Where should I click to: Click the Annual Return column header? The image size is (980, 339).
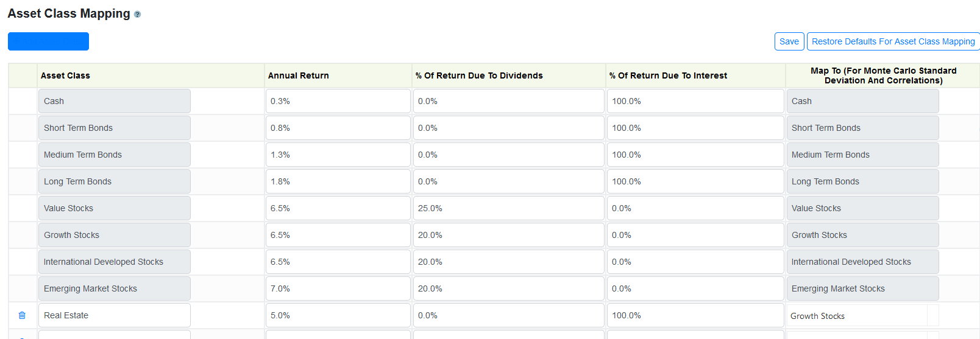(299, 75)
